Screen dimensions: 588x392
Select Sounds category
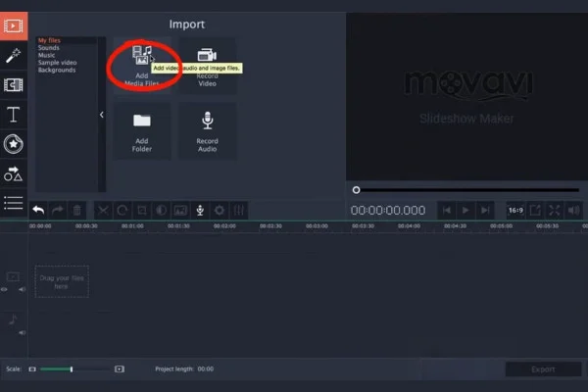point(49,48)
